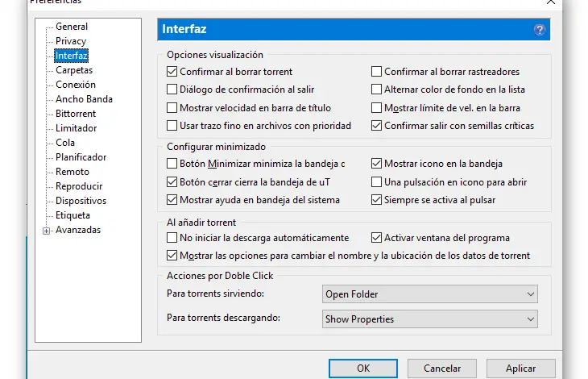588x379 pixels.
Task: Click the Cancelar button
Action: [442, 369]
